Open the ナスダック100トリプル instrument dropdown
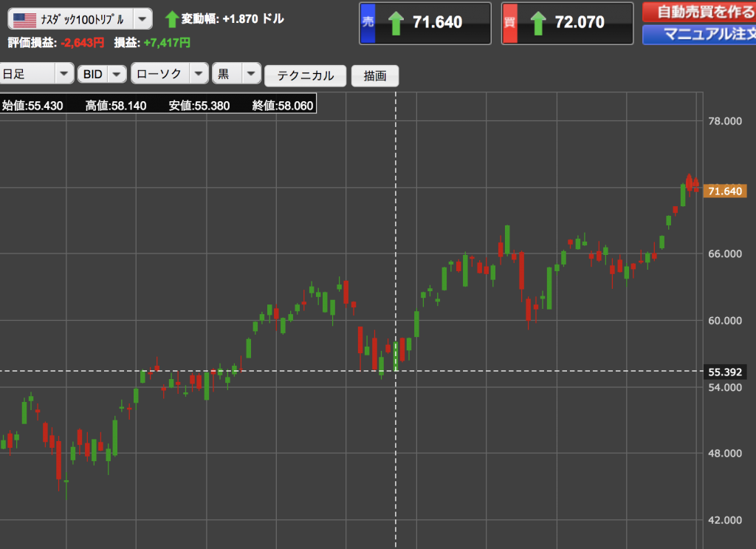 pyautogui.click(x=80, y=19)
